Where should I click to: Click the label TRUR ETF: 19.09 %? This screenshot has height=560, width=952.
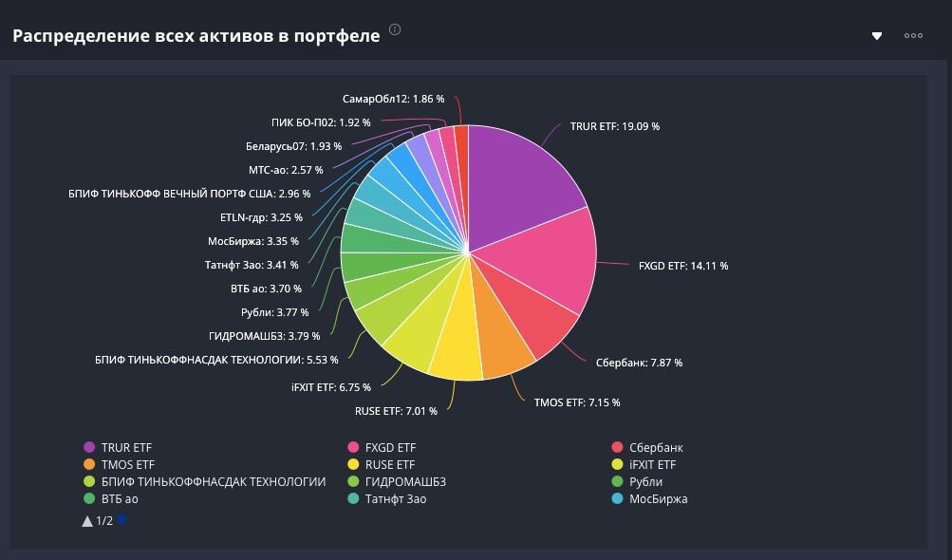point(614,126)
